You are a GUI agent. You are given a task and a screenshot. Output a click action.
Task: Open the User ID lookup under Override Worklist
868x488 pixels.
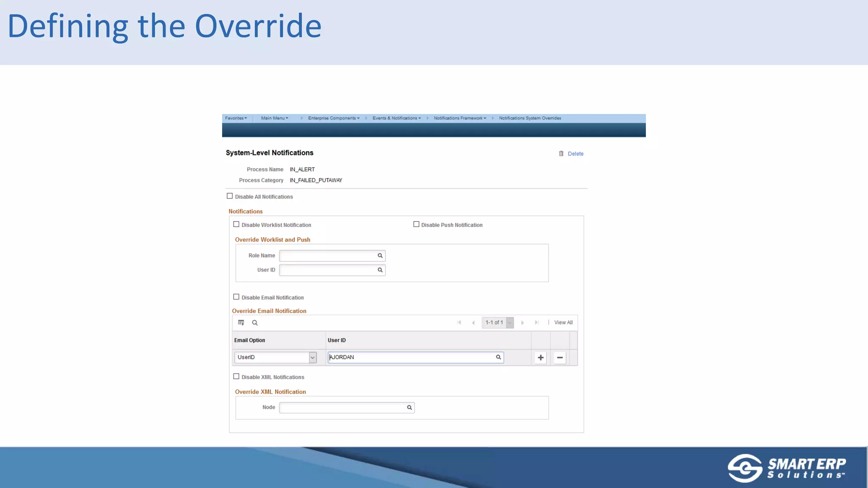pyautogui.click(x=380, y=270)
